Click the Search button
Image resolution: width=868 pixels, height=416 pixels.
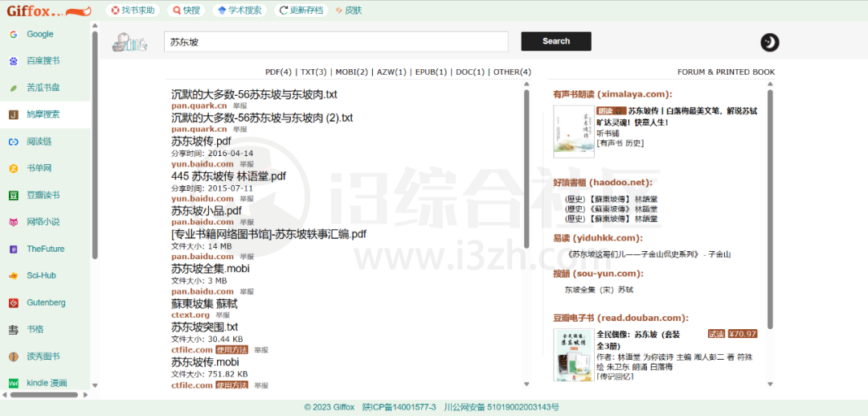[556, 41]
